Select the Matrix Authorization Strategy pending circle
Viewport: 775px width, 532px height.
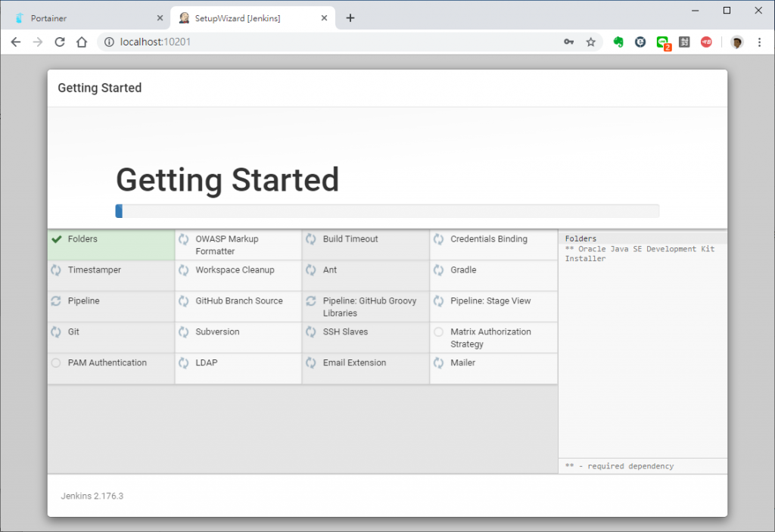[438, 331]
